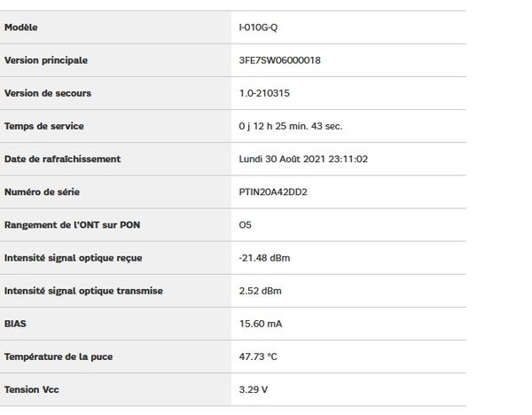Click the Version de secours label

pyautogui.click(x=48, y=93)
